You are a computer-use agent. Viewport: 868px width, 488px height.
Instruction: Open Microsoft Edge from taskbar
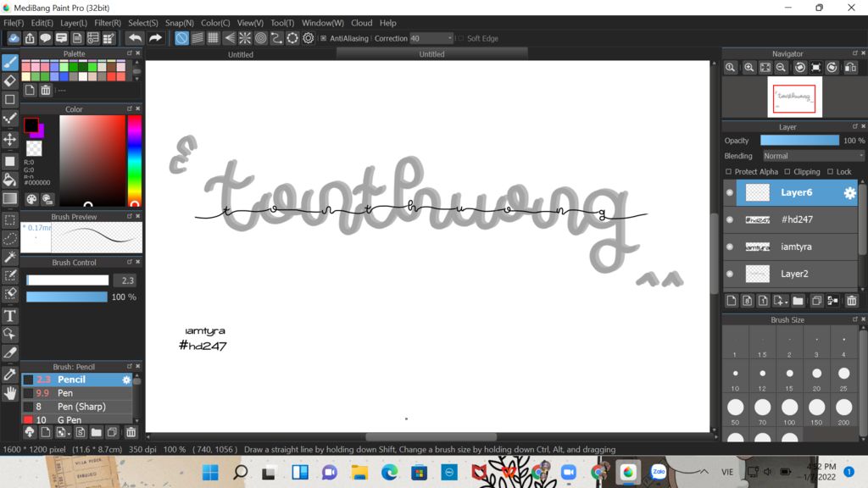pos(389,473)
